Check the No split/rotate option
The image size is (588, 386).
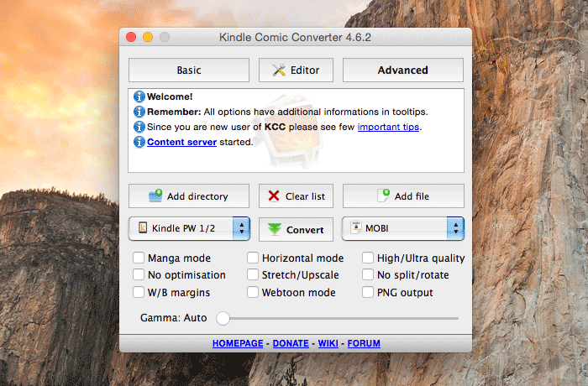coord(368,274)
